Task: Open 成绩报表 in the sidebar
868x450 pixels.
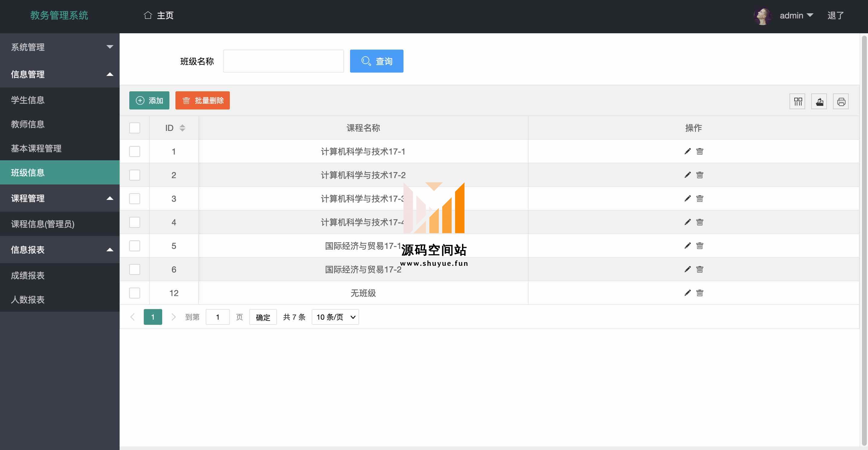Action: tap(27, 275)
